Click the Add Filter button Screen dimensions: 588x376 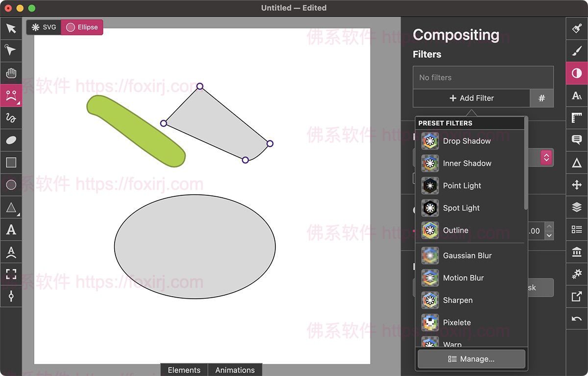click(471, 98)
